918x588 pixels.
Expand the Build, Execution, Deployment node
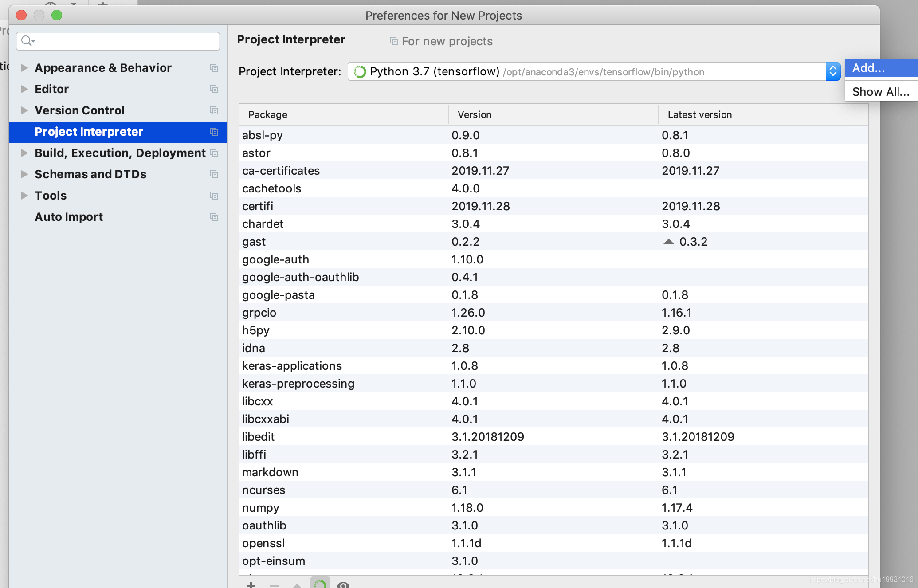coord(24,153)
